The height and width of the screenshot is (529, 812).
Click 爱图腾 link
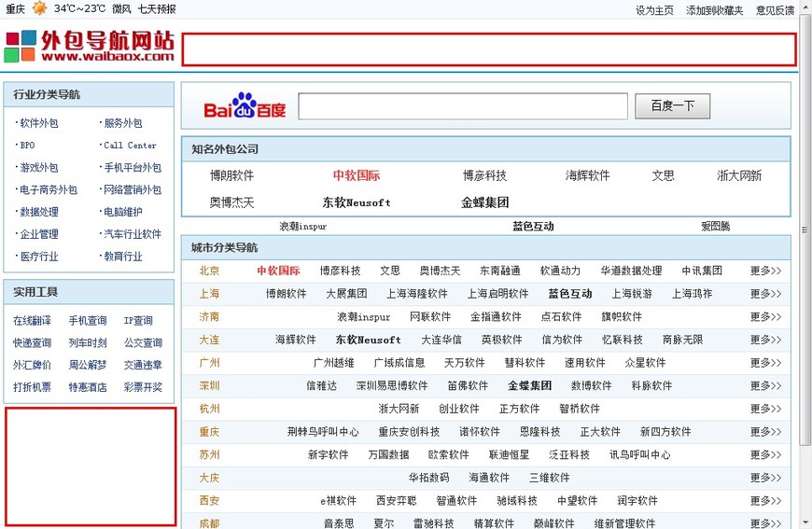(x=716, y=226)
